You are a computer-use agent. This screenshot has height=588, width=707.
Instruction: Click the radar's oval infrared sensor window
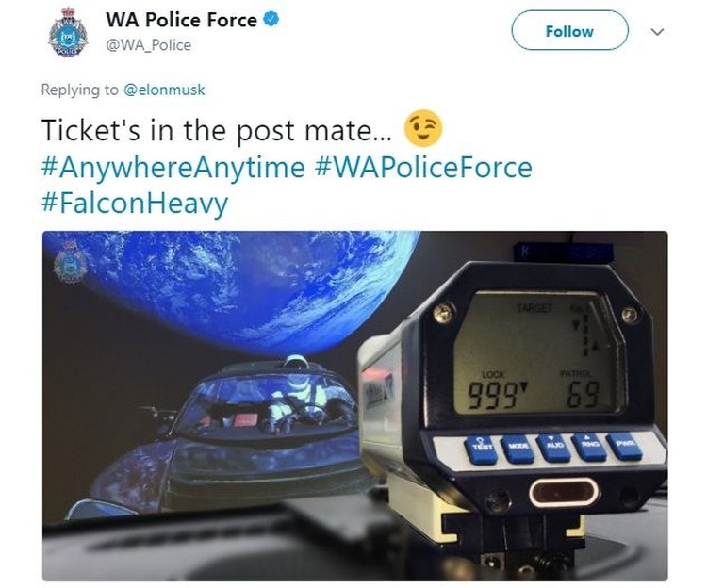point(563,493)
